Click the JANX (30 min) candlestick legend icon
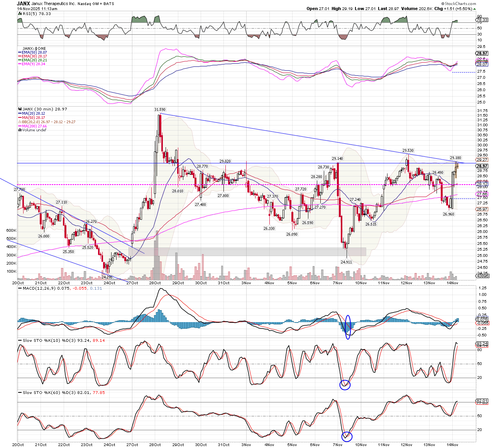The width and height of the screenshot is (494, 448). point(19,109)
